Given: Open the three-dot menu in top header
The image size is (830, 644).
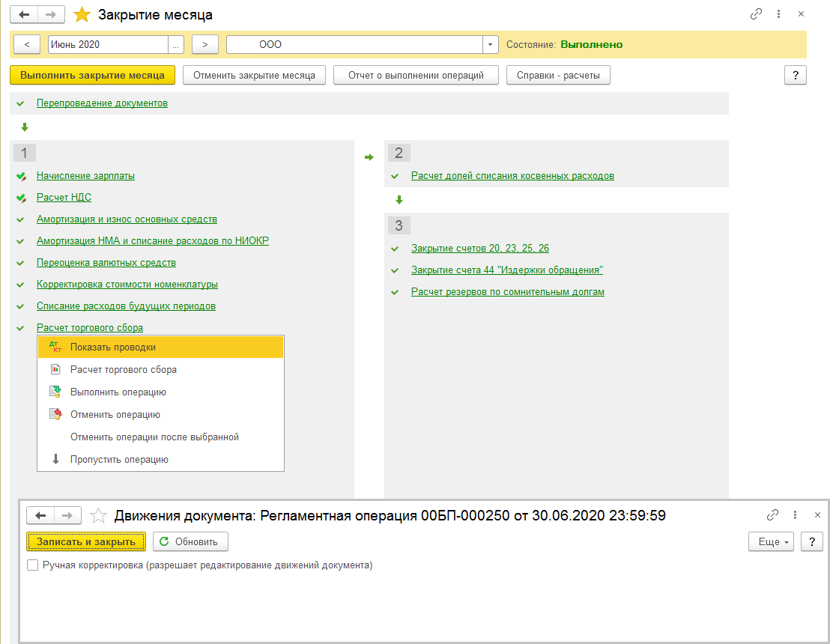Looking at the screenshot, I should (779, 14).
